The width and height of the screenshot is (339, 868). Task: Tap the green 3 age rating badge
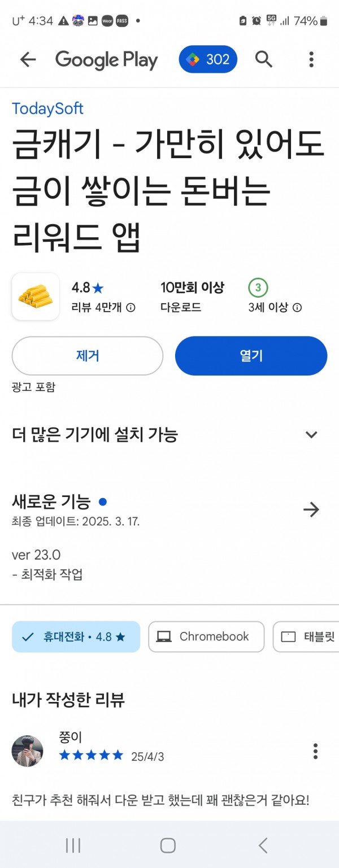(258, 287)
